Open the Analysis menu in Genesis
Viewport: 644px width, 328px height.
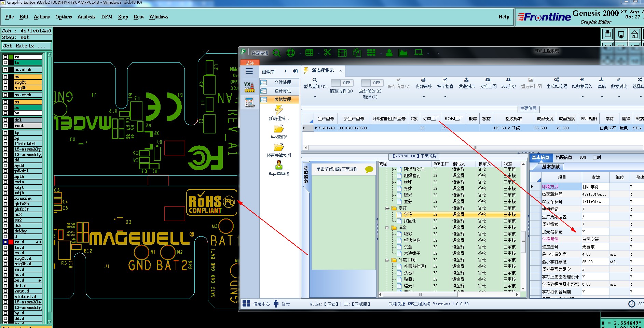click(x=86, y=17)
